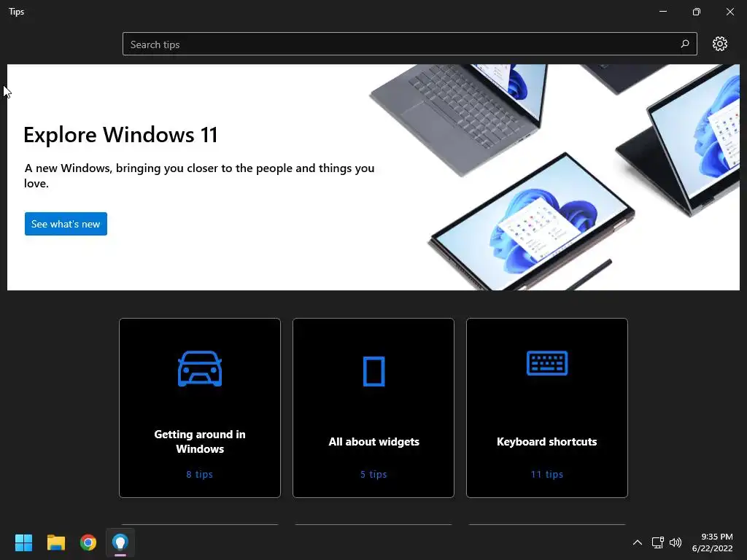Click the widgets rectangle icon

[373, 371]
